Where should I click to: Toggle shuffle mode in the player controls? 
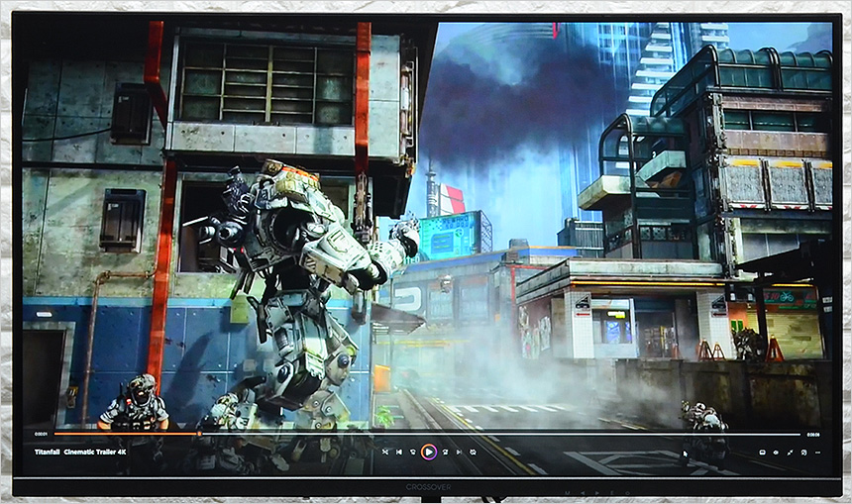[x=385, y=452]
